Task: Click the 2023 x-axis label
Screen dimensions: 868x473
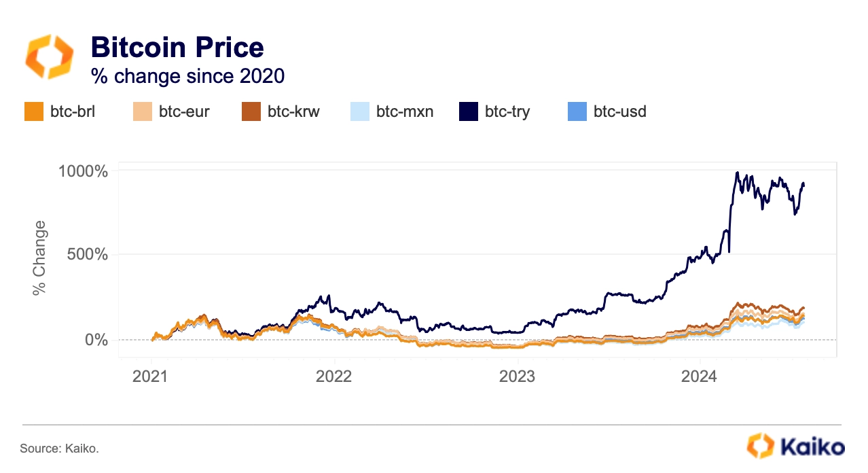Action: (517, 376)
